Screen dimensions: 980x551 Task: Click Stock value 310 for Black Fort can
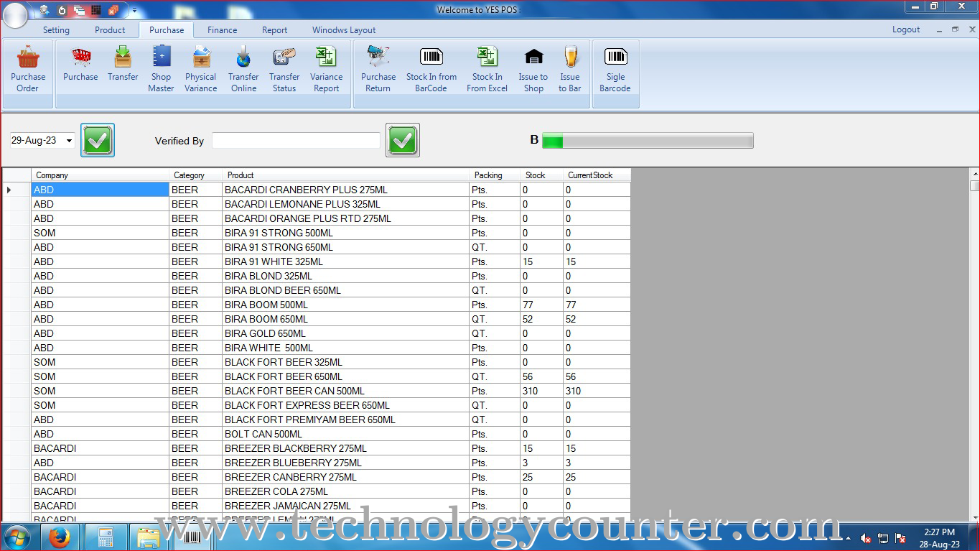point(542,391)
